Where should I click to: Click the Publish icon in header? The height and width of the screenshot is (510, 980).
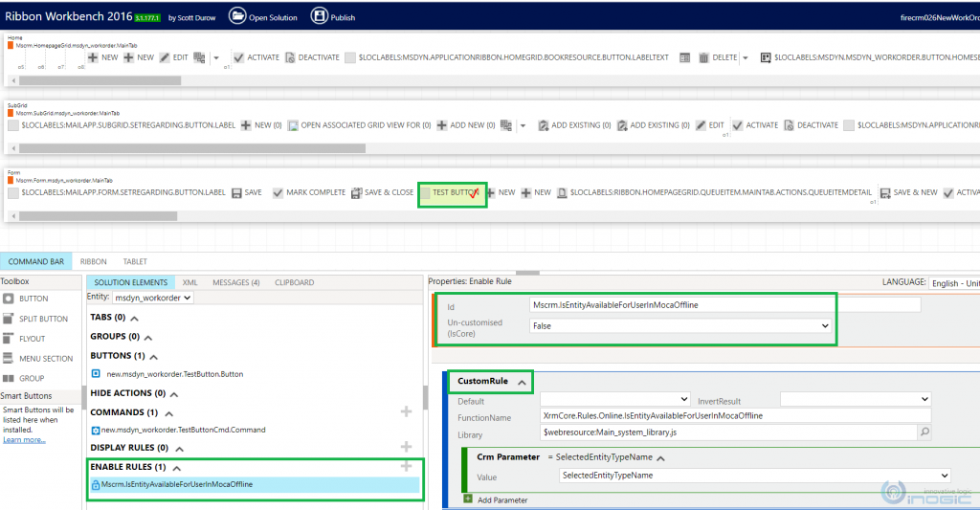(x=318, y=17)
